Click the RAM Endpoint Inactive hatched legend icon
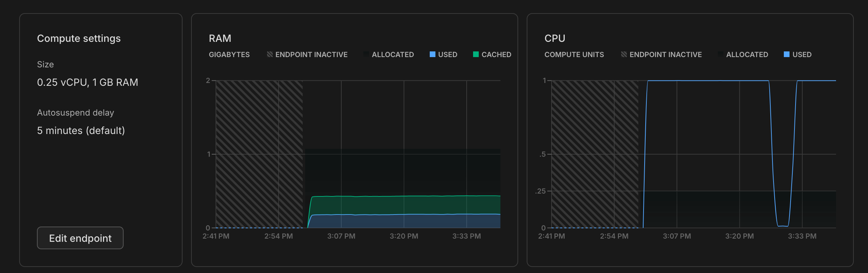 click(x=270, y=54)
